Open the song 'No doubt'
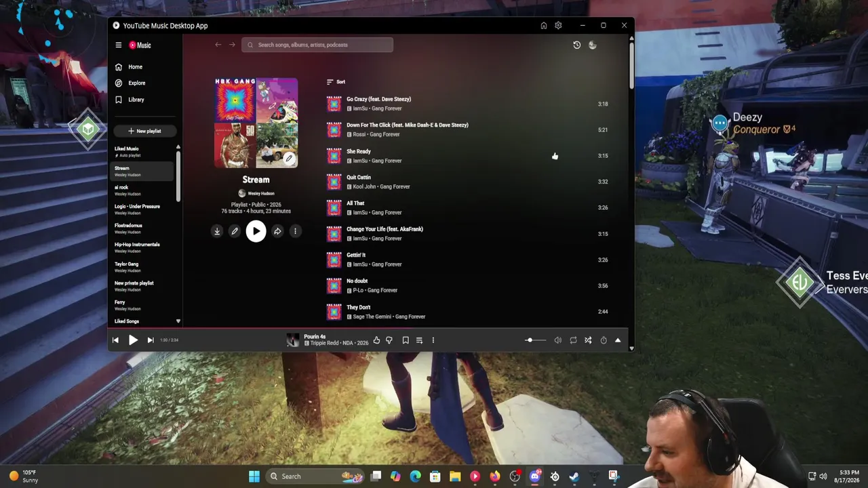The image size is (868, 488). point(357,281)
